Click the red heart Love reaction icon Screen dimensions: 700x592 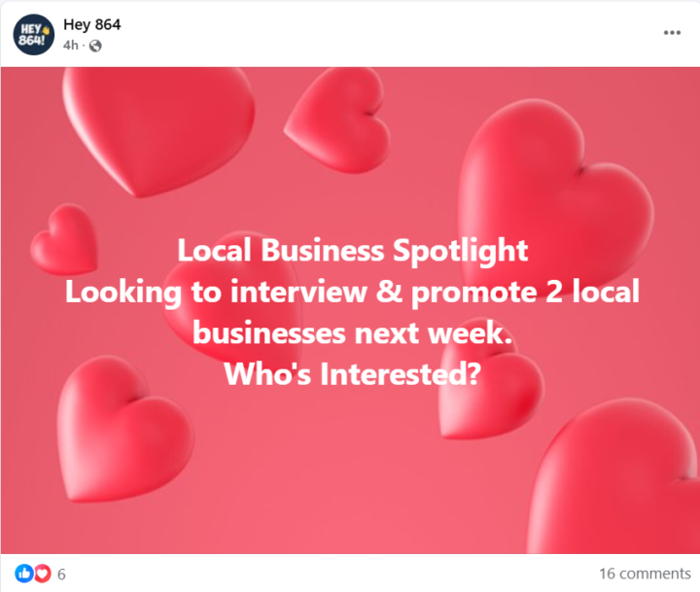point(42,574)
